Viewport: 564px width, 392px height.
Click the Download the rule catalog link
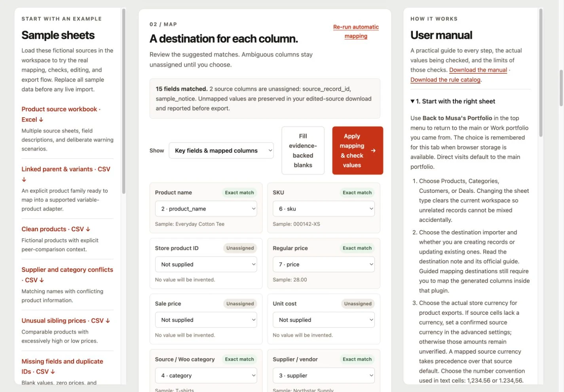pos(445,80)
